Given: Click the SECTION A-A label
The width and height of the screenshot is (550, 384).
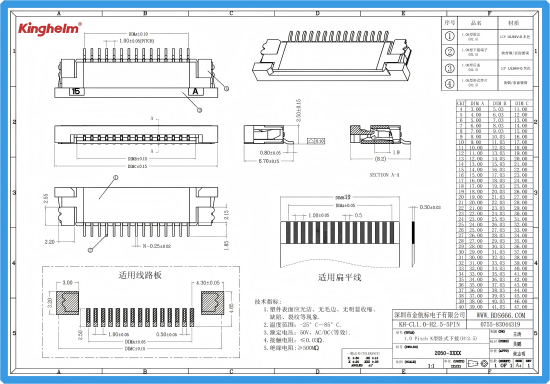Looking at the screenshot, I should point(384,175).
